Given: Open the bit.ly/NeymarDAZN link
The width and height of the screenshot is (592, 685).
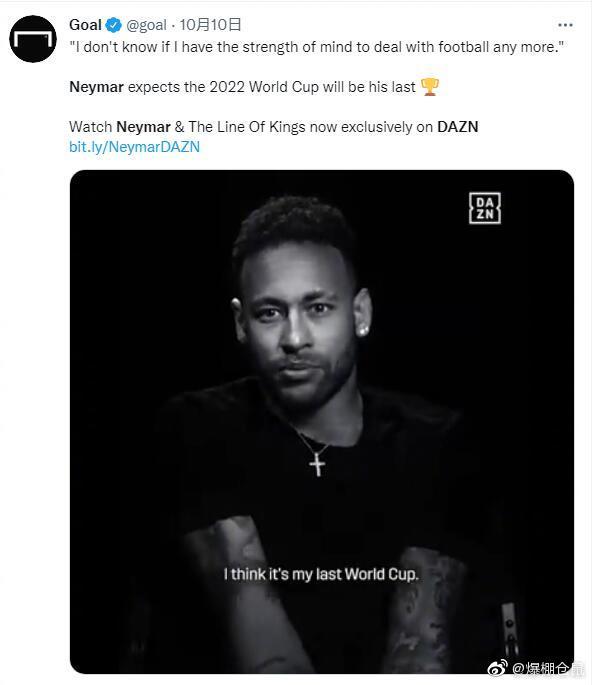Looking at the screenshot, I should pyautogui.click(x=134, y=147).
